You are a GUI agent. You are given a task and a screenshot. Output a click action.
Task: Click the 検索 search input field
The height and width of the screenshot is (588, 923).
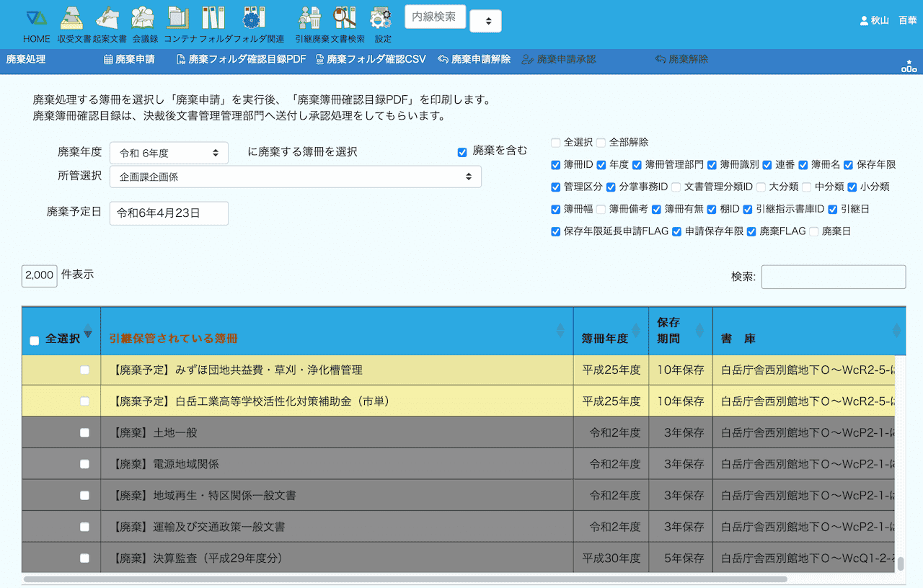point(833,277)
